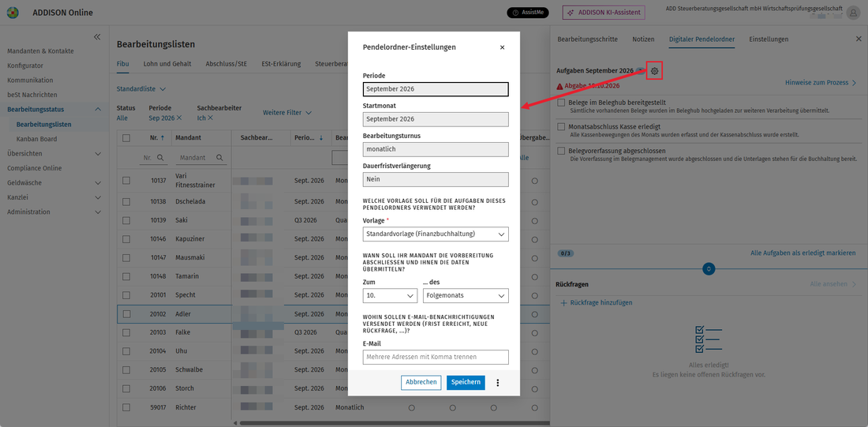Open the Folgemonats dropdown
Image resolution: width=868 pixels, height=427 pixels.
[466, 296]
